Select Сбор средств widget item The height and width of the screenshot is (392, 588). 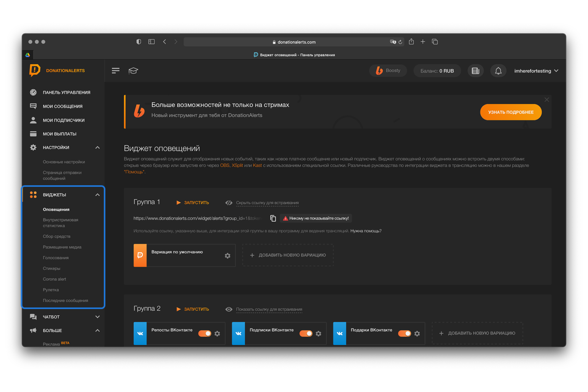click(x=57, y=237)
